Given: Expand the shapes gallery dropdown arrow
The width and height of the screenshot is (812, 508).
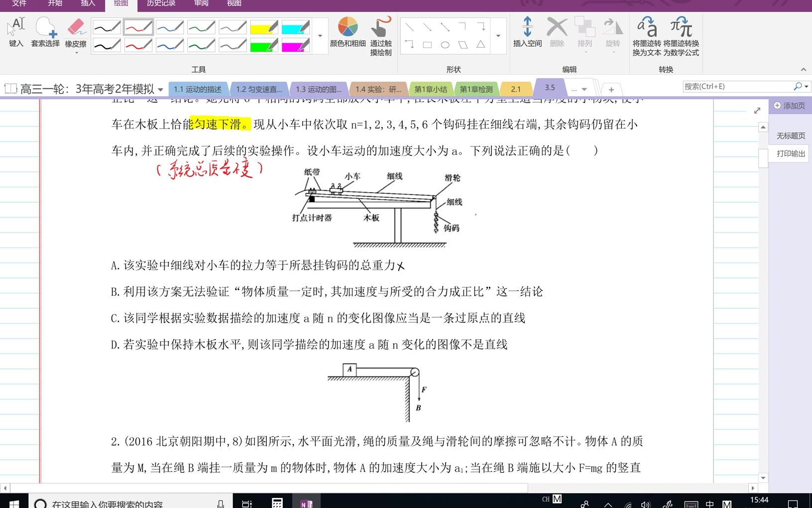Looking at the screenshot, I should [x=498, y=35].
